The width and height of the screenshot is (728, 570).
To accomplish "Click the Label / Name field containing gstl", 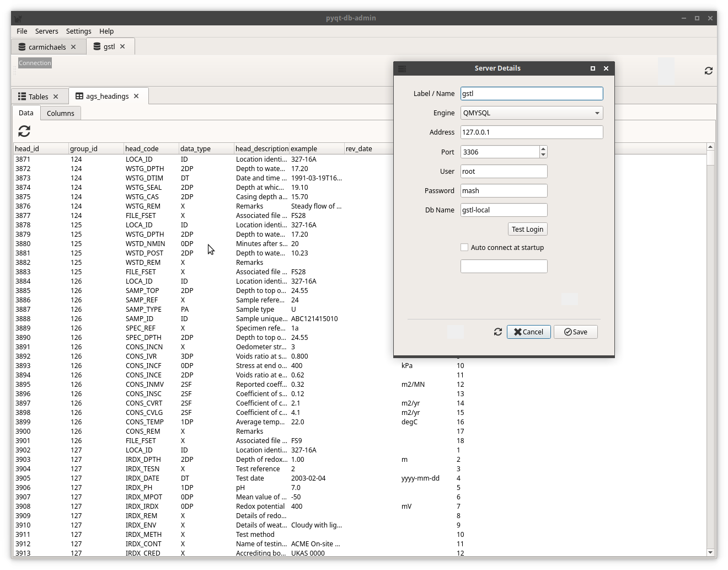I will pos(532,94).
